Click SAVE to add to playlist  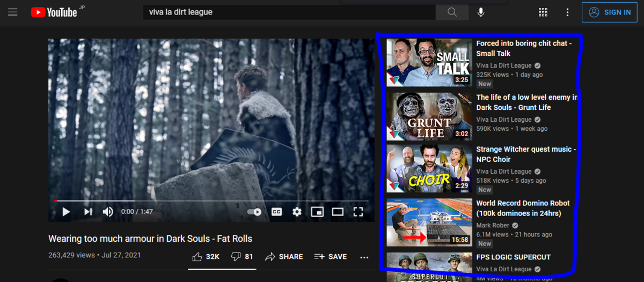pyautogui.click(x=330, y=257)
